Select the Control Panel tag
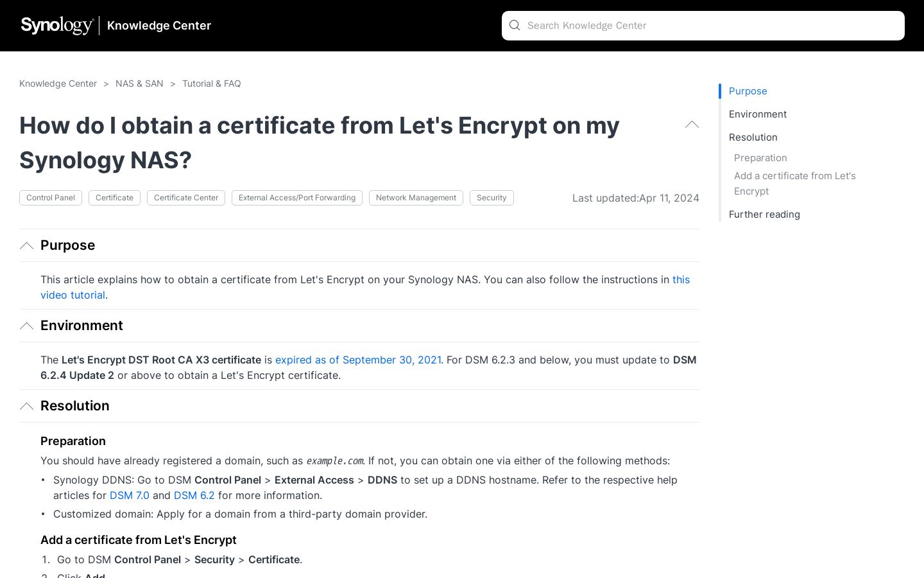This screenshot has height=578, width=924. pyautogui.click(x=51, y=198)
